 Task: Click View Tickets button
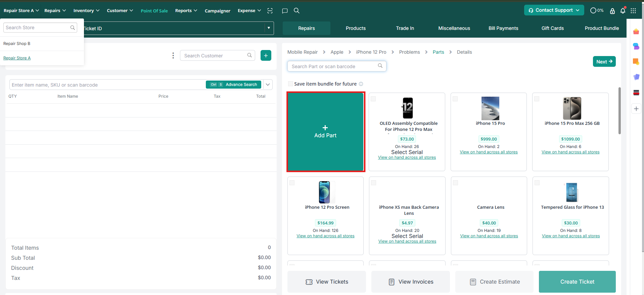tap(327, 282)
